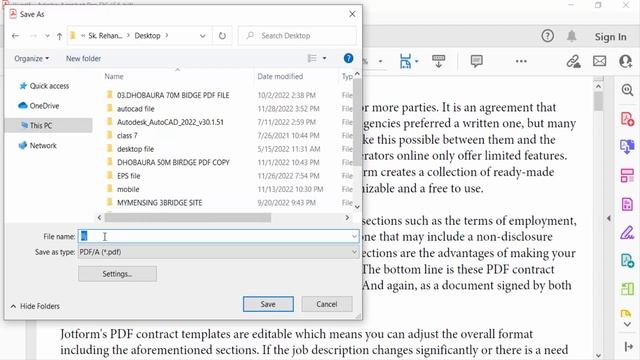The image size is (640, 360).
Task: Click the File name input field
Action: coord(218,236)
